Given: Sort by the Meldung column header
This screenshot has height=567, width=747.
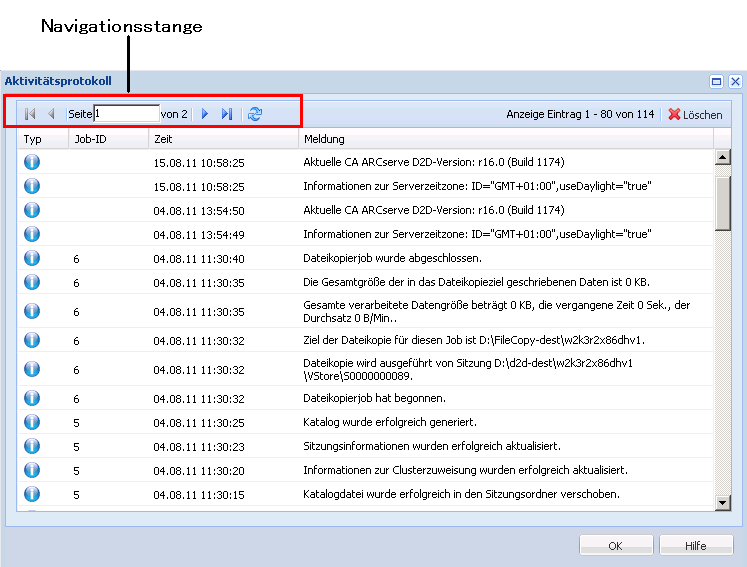Looking at the screenshot, I should 506,139.
